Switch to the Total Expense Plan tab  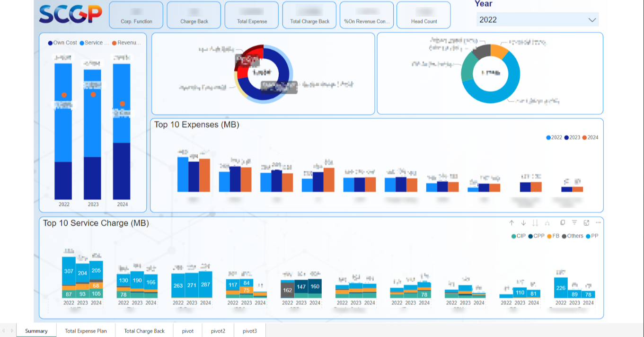point(86,331)
